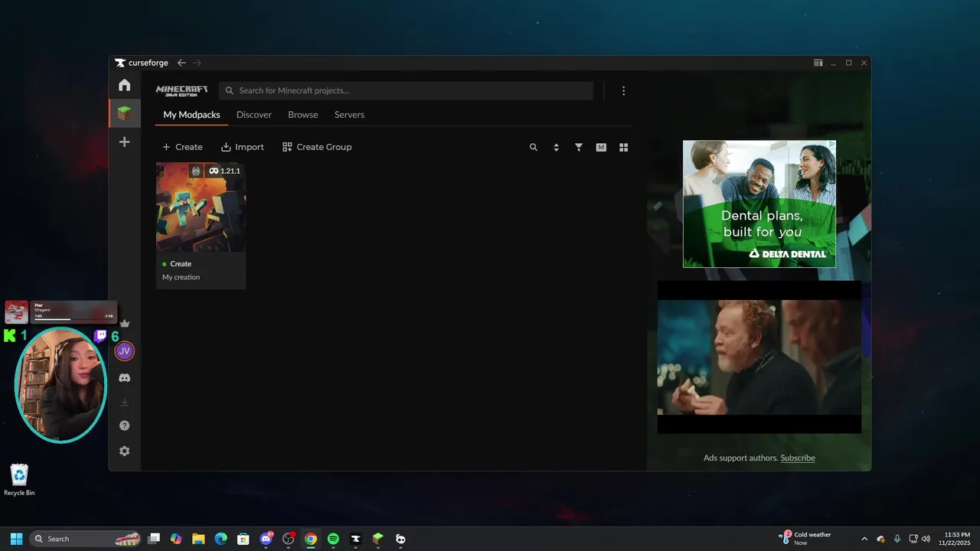The image size is (980, 551).
Task: Click the taskbar Search box
Action: (x=87, y=539)
